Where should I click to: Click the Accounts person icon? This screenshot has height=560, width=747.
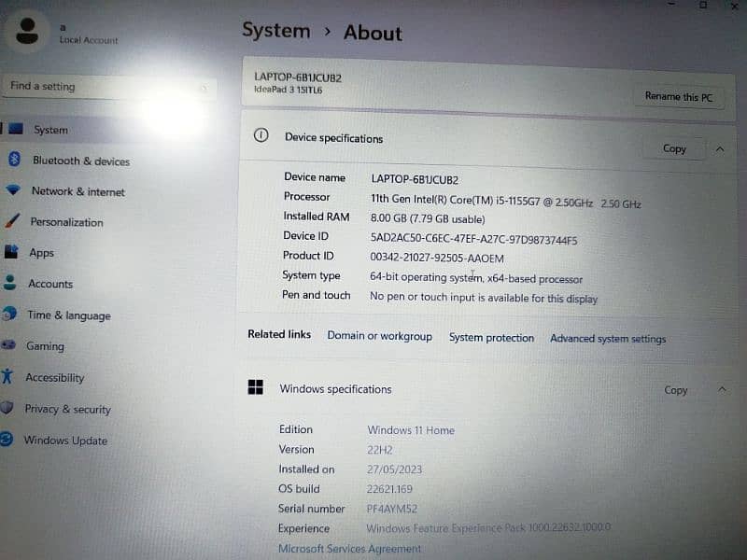click(10, 283)
